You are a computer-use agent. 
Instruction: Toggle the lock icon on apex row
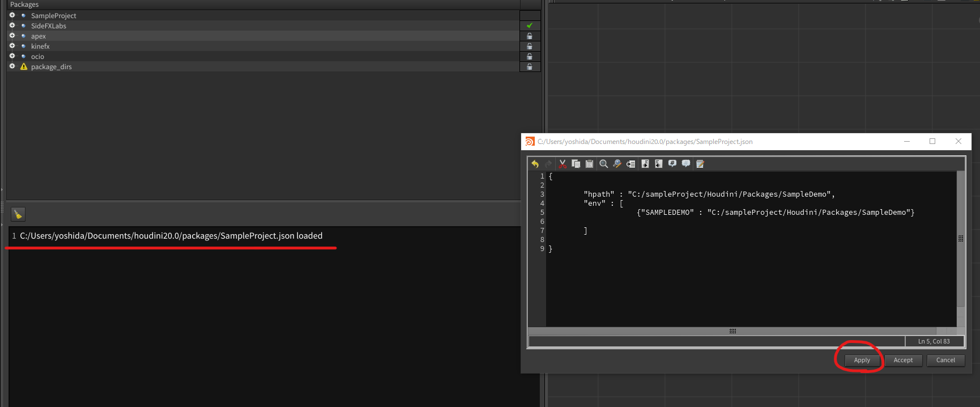pos(530,36)
